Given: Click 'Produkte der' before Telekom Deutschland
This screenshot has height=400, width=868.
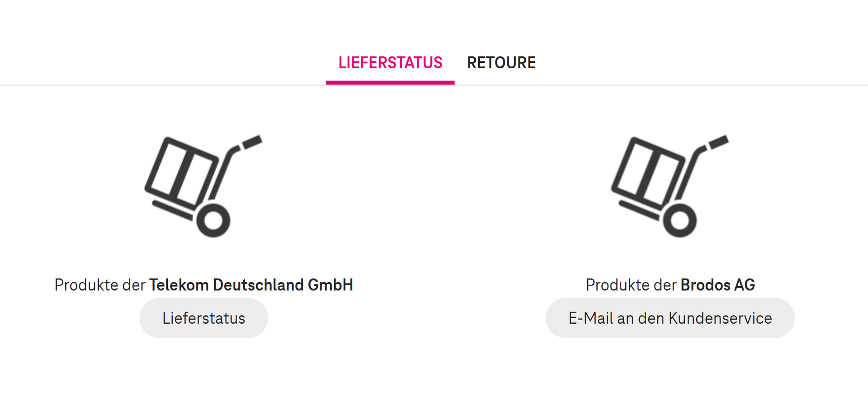Looking at the screenshot, I should 100,285.
